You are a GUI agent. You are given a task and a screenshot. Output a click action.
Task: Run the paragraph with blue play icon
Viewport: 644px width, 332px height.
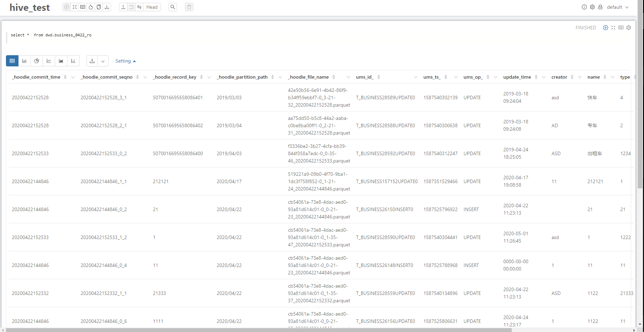point(606,28)
